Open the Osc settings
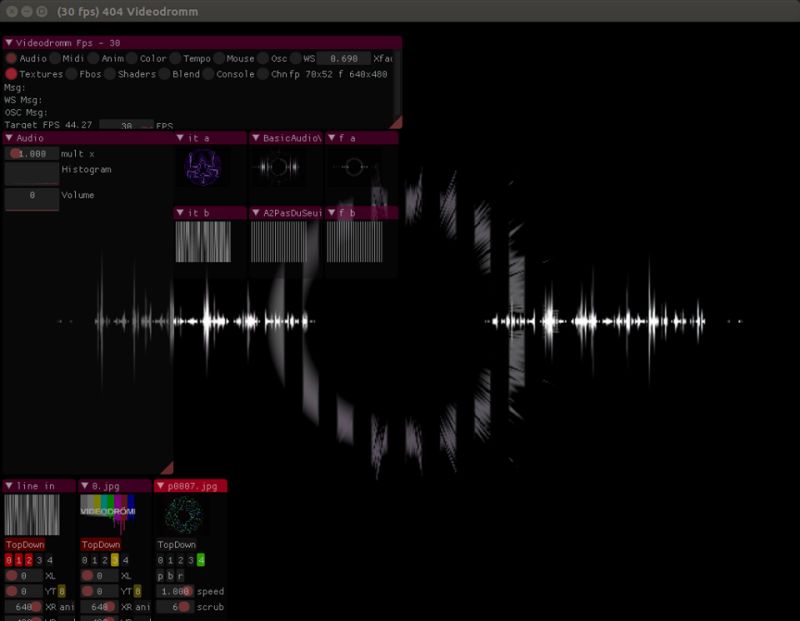This screenshot has height=621, width=800. (x=264, y=59)
